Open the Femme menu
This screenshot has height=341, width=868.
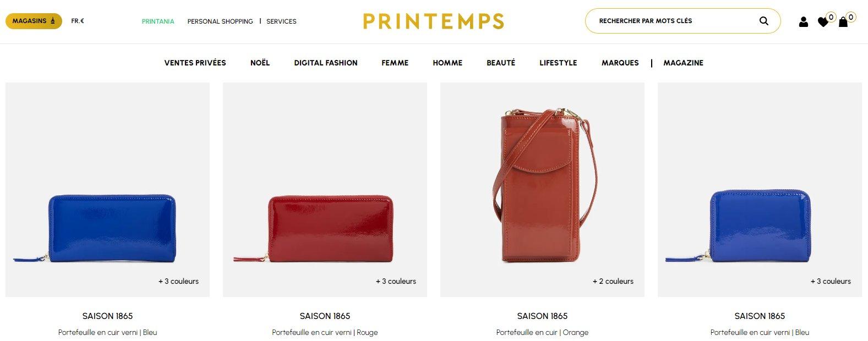click(395, 63)
